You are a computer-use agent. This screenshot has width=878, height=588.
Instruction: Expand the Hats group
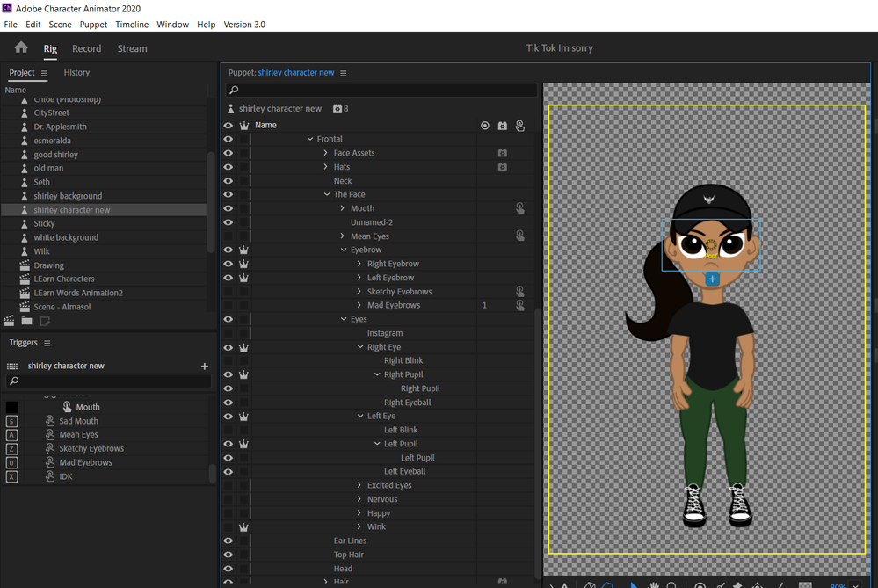pyautogui.click(x=326, y=167)
